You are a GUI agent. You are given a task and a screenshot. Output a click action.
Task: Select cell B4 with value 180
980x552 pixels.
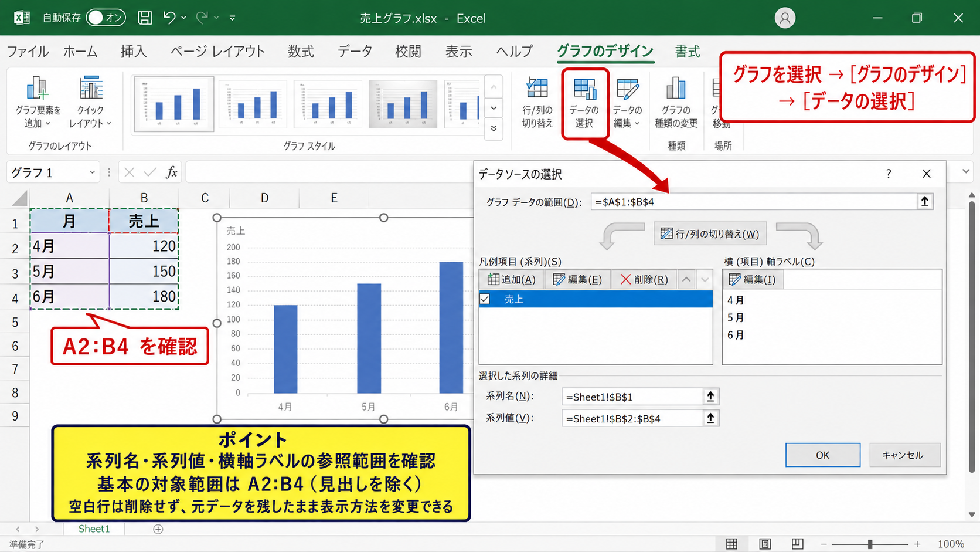[x=144, y=296]
